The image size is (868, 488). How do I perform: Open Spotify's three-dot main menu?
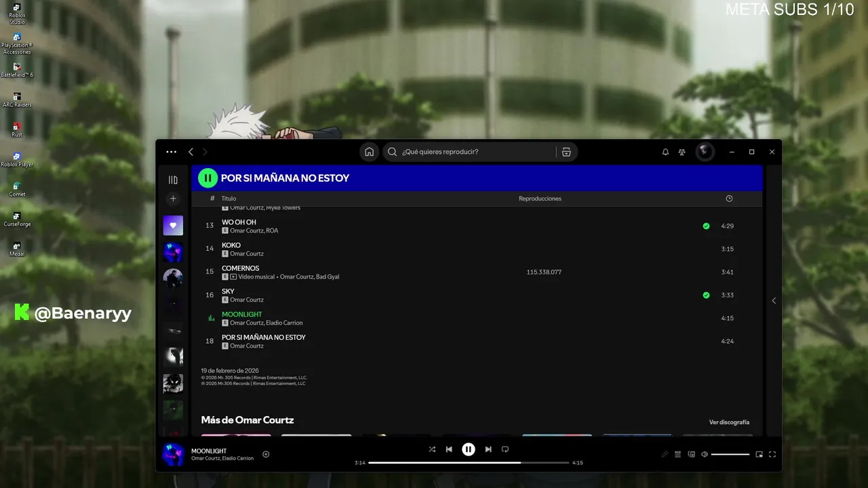(x=172, y=152)
